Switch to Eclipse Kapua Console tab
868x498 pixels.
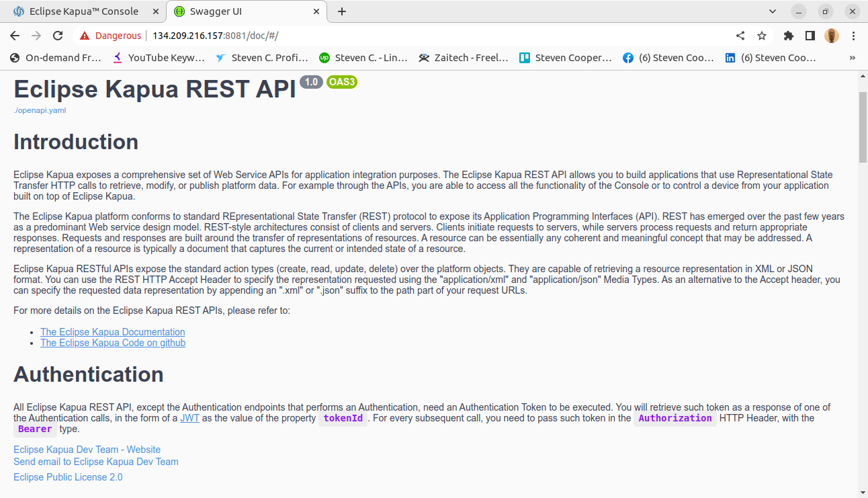click(83, 11)
